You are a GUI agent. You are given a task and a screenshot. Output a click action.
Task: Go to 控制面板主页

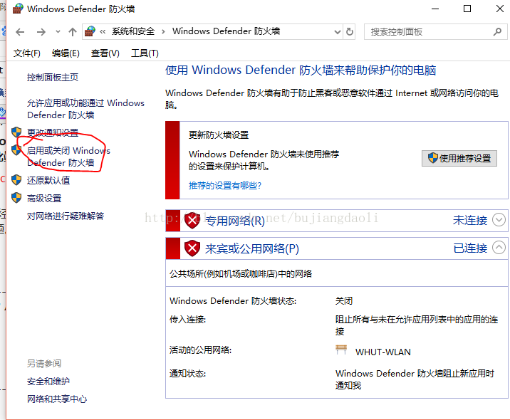pyautogui.click(x=53, y=78)
